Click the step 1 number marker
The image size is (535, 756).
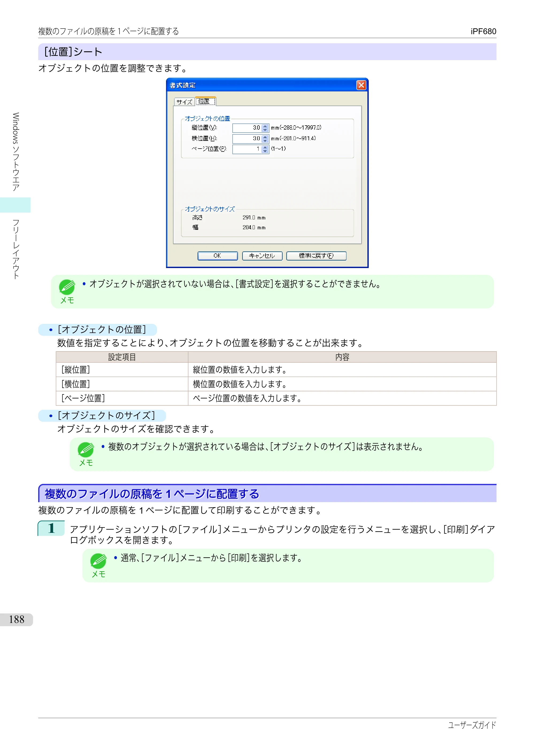pyautogui.click(x=51, y=529)
